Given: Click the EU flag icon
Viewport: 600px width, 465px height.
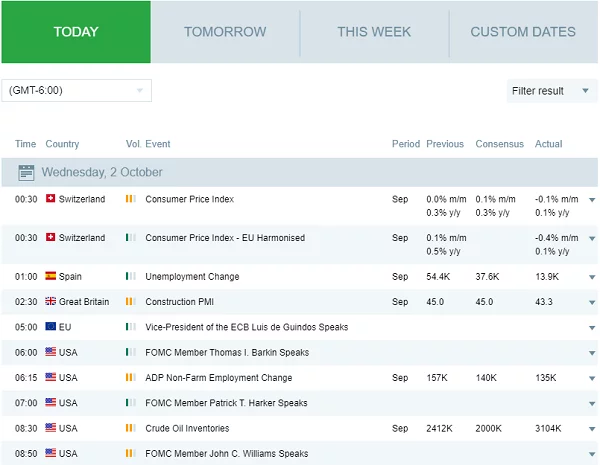Looking at the screenshot, I should pos(51,326).
